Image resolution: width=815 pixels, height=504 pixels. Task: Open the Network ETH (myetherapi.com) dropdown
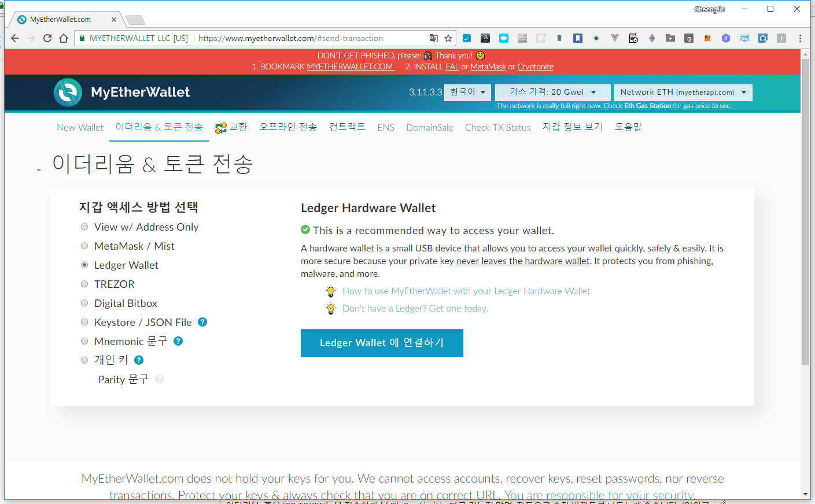(683, 92)
